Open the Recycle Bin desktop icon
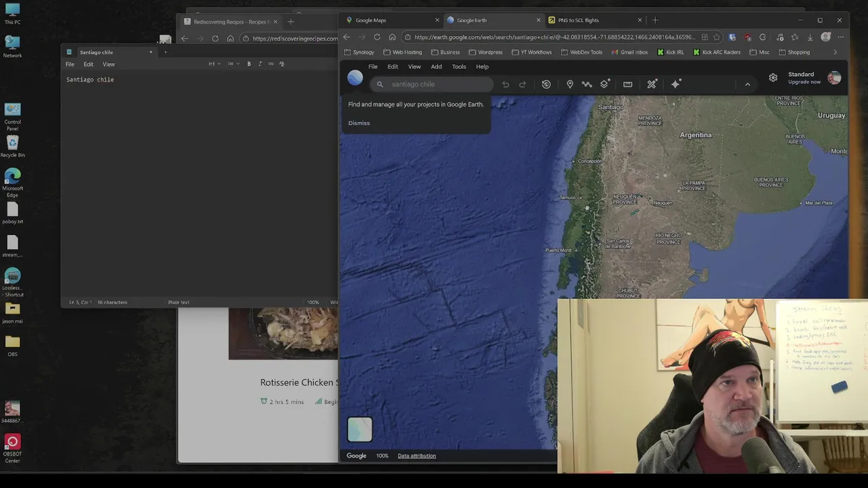 pos(12,146)
